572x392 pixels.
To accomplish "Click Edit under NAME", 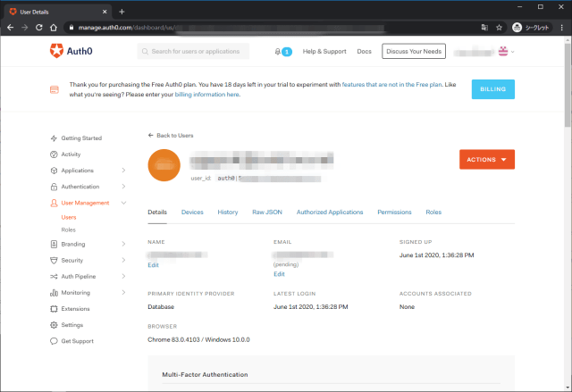I will (x=153, y=265).
